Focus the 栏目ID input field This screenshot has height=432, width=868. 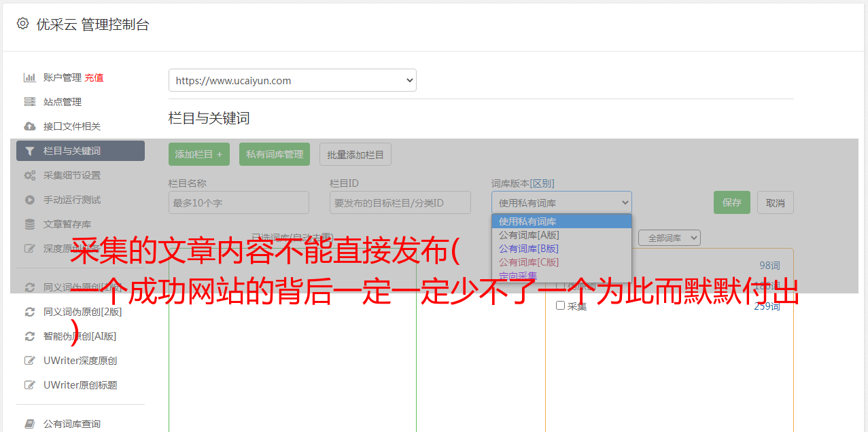point(400,202)
